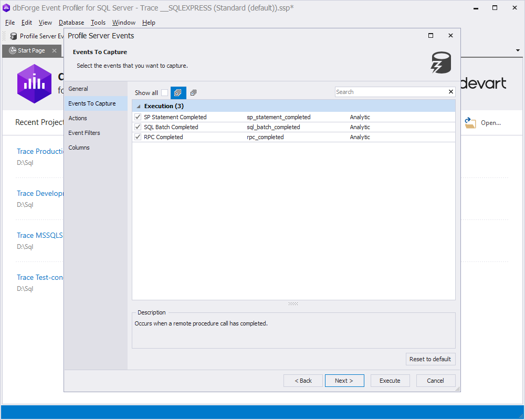Screen dimensions: 525x420
Task: Click the Open folder icon on Start Page
Action: click(470, 123)
